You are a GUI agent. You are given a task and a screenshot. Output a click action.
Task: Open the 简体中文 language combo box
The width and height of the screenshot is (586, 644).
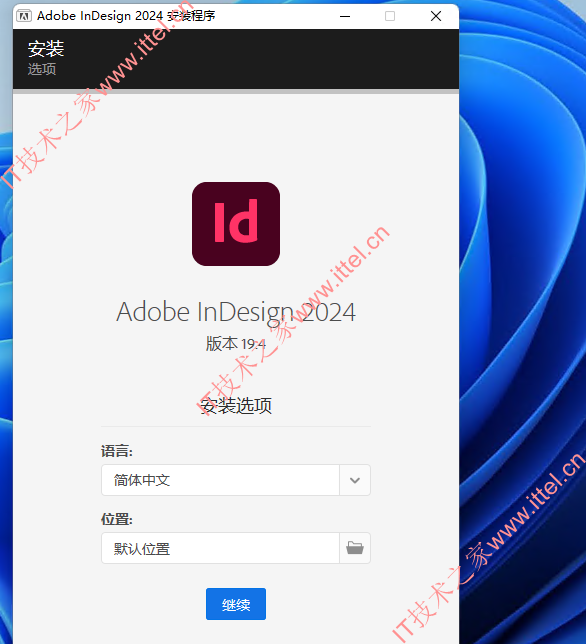[236, 480]
